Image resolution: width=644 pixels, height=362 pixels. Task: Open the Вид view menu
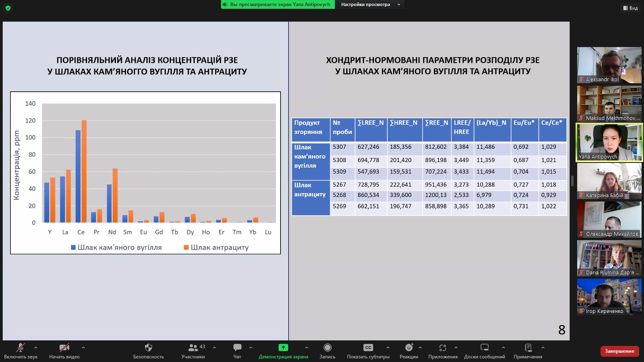click(x=630, y=8)
